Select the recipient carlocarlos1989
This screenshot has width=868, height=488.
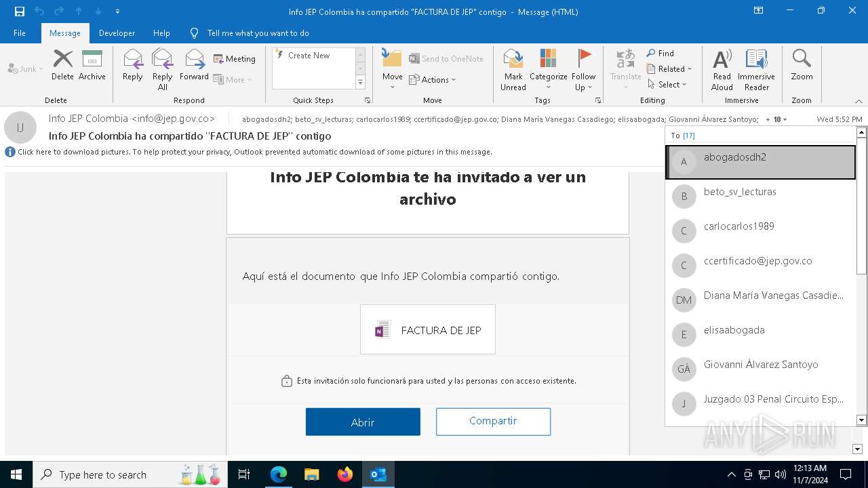point(761,231)
